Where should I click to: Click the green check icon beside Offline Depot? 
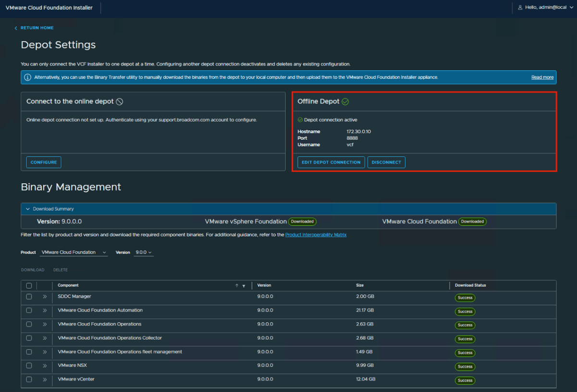pyautogui.click(x=345, y=101)
